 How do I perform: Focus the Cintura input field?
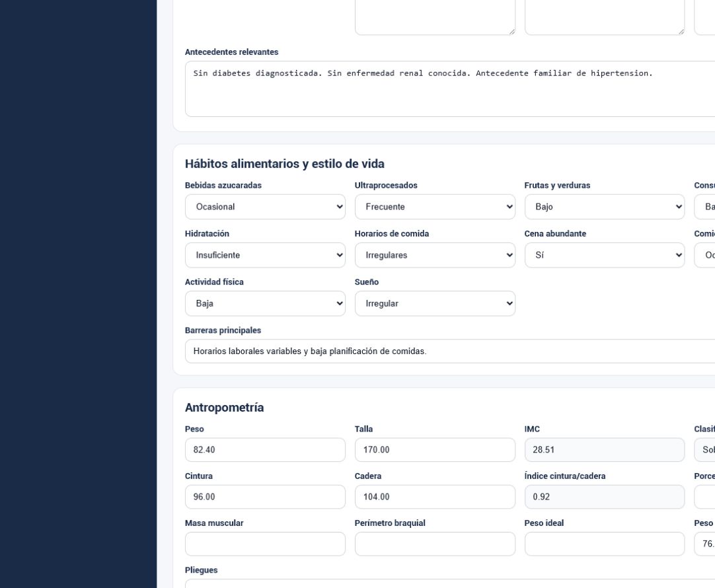click(x=265, y=497)
